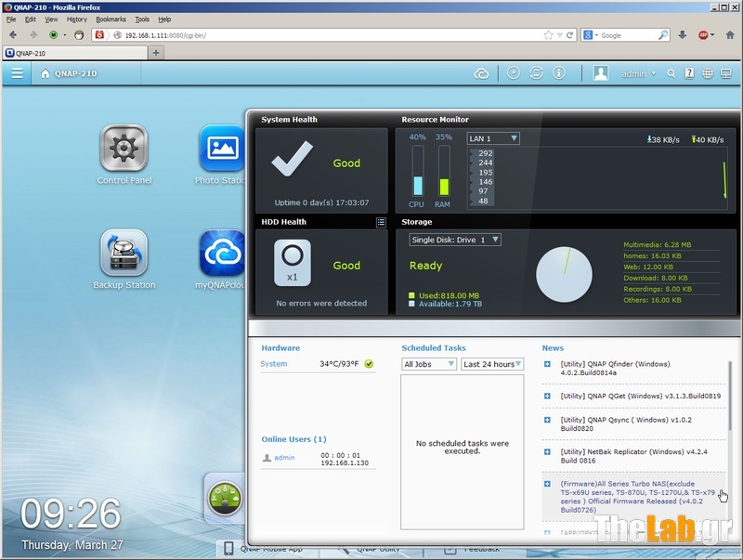Click the RAM usage bar

click(x=444, y=171)
